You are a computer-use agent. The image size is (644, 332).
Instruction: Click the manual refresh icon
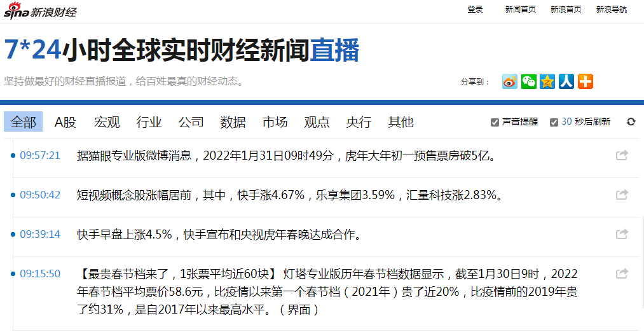click(x=631, y=121)
